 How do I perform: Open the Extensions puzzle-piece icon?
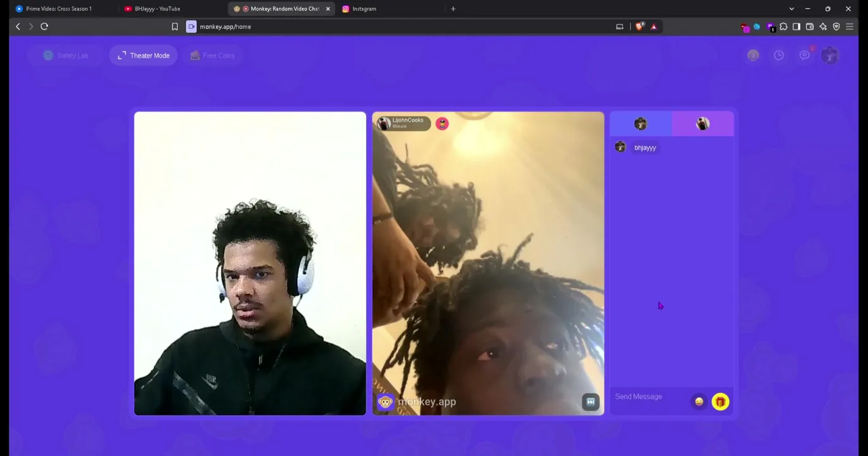pyautogui.click(x=783, y=27)
